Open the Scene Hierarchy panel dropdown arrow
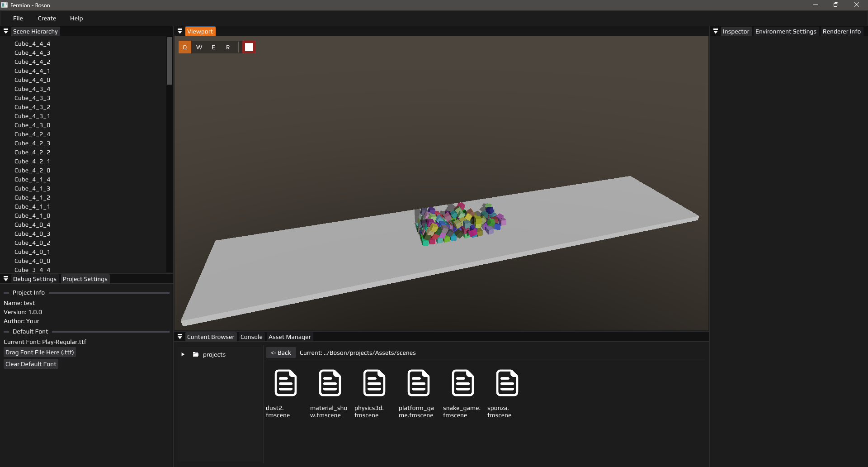The width and height of the screenshot is (868, 467). [x=6, y=31]
